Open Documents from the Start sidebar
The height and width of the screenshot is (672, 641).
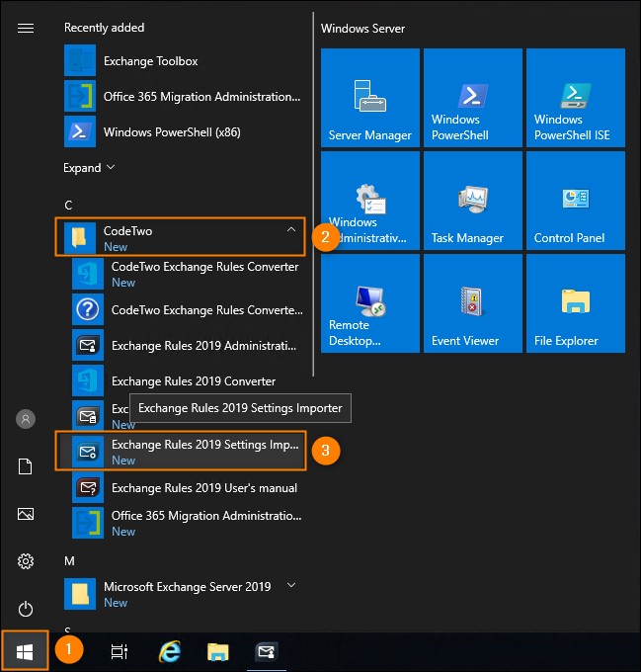tap(26, 466)
